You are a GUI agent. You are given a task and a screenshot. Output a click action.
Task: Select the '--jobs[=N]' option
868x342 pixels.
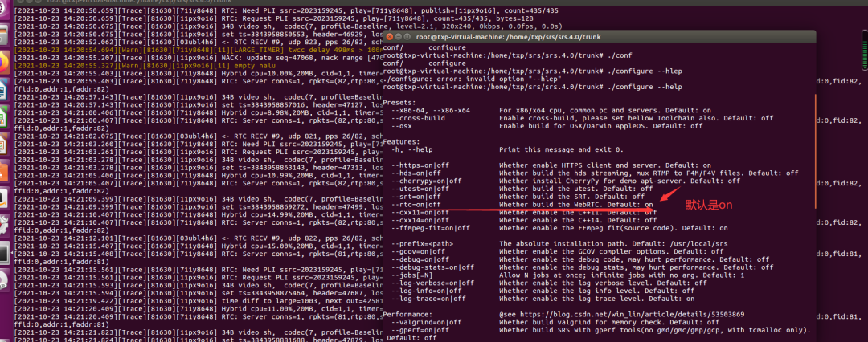pyautogui.click(x=411, y=275)
